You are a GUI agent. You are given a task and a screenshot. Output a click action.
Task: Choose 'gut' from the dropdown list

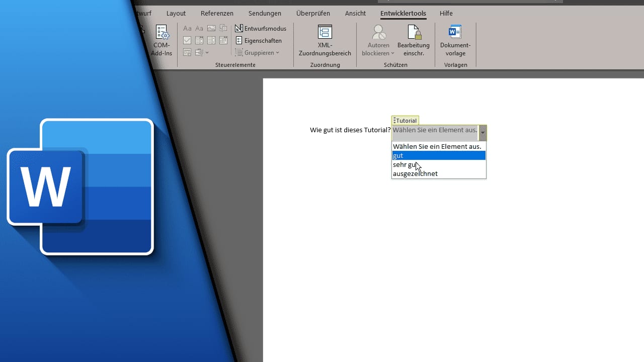[x=439, y=155]
